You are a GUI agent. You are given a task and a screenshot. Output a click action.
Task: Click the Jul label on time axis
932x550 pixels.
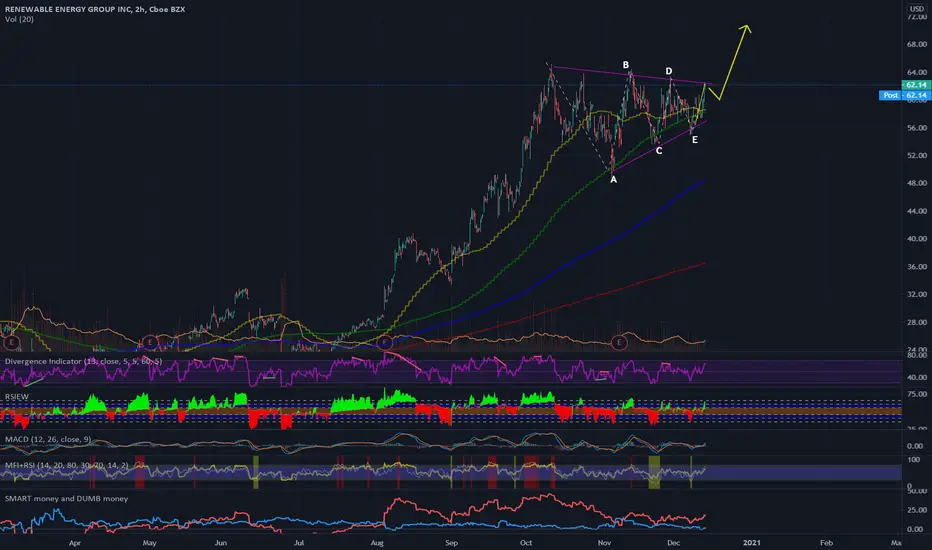298,543
